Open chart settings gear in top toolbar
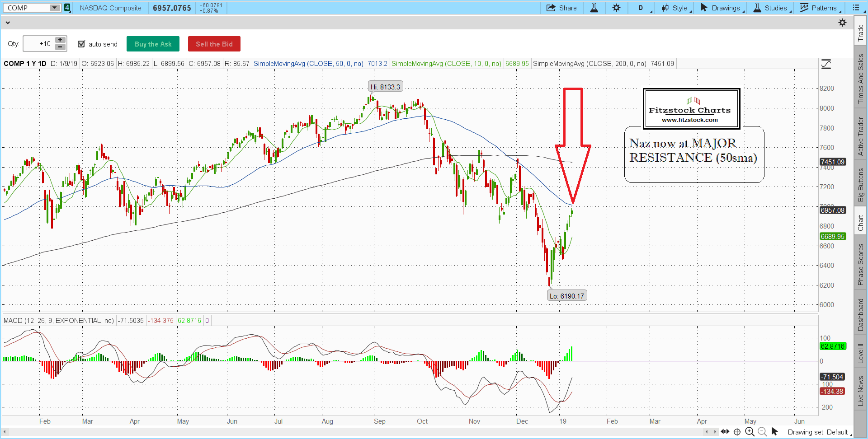 tap(616, 8)
